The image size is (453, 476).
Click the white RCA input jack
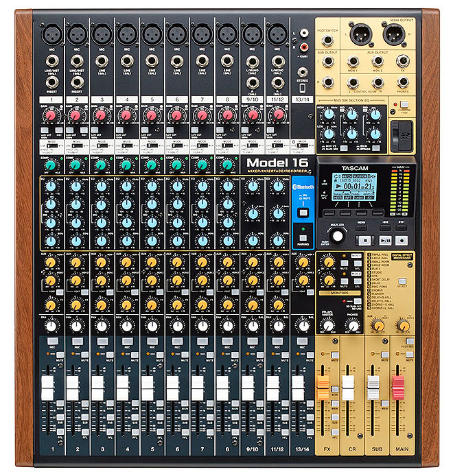point(303,33)
